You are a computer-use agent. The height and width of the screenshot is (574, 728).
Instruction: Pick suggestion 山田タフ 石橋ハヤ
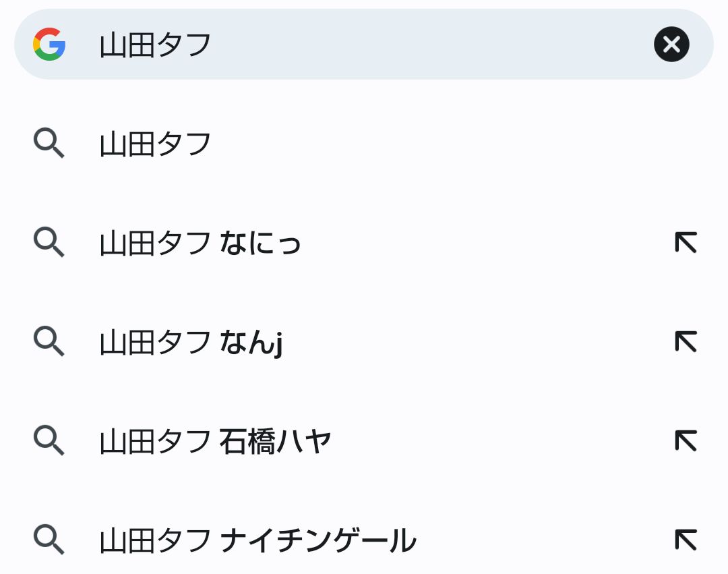coord(363,441)
